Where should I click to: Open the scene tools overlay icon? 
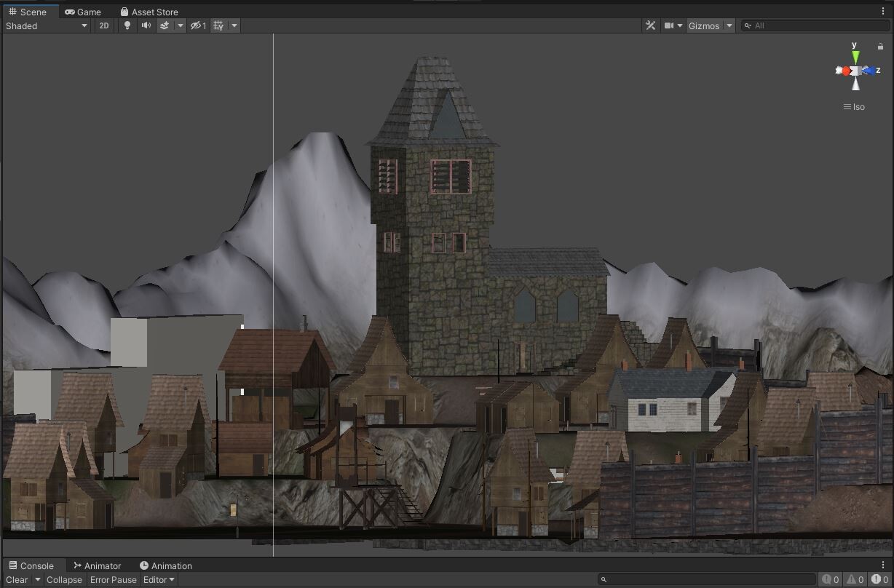(649, 25)
